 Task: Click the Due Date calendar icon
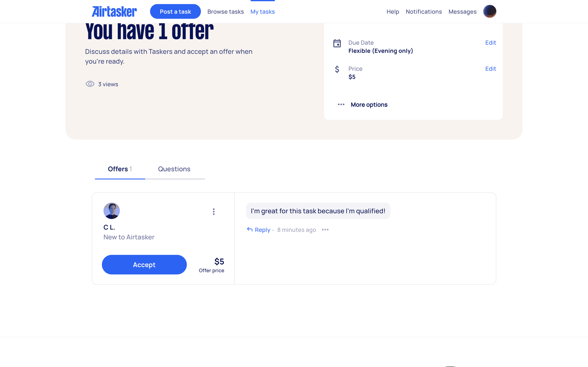point(337,43)
